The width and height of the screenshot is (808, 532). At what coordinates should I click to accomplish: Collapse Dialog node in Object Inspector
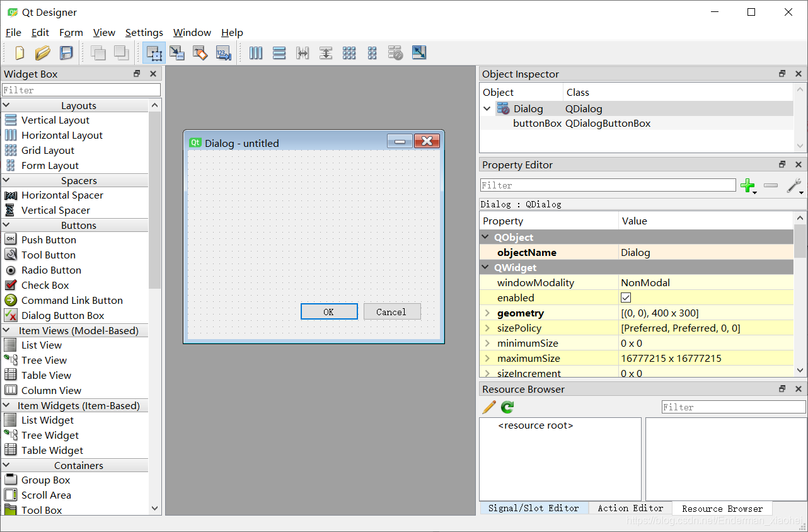point(487,108)
